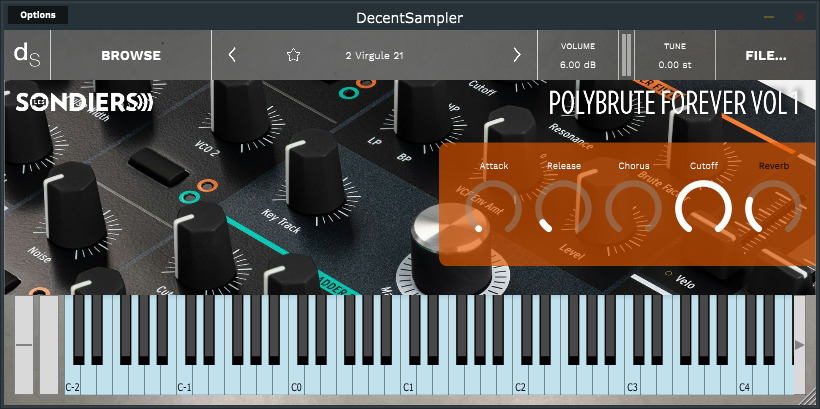Click the Attack knob

pyautogui.click(x=493, y=208)
